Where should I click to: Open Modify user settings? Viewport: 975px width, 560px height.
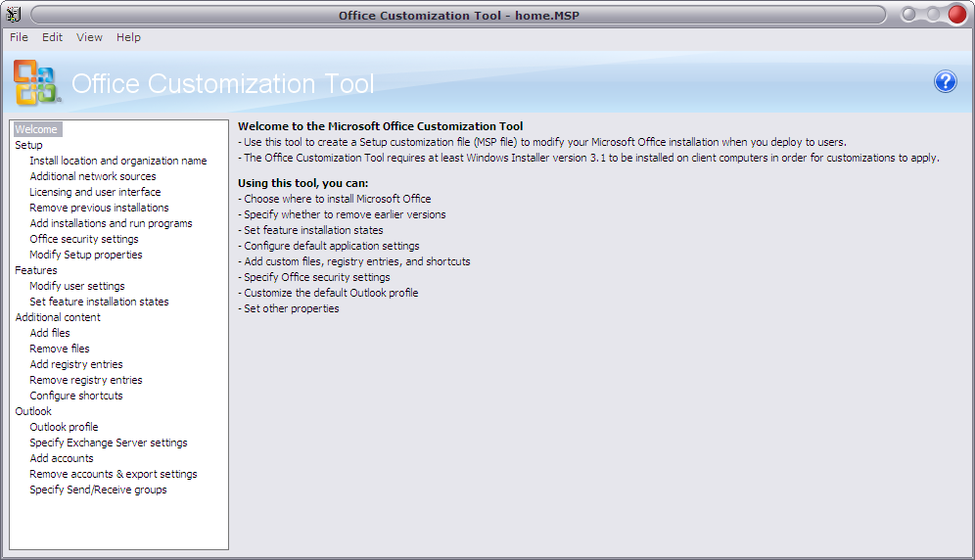77,286
